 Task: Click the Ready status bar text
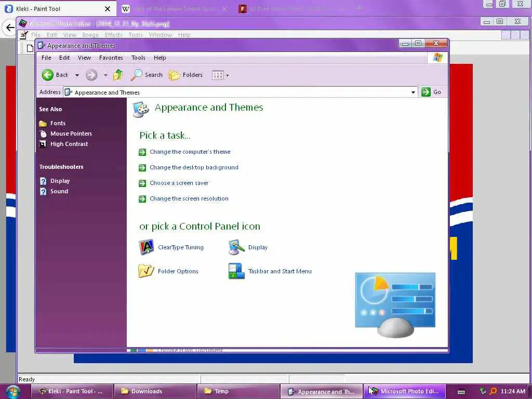(x=27, y=379)
